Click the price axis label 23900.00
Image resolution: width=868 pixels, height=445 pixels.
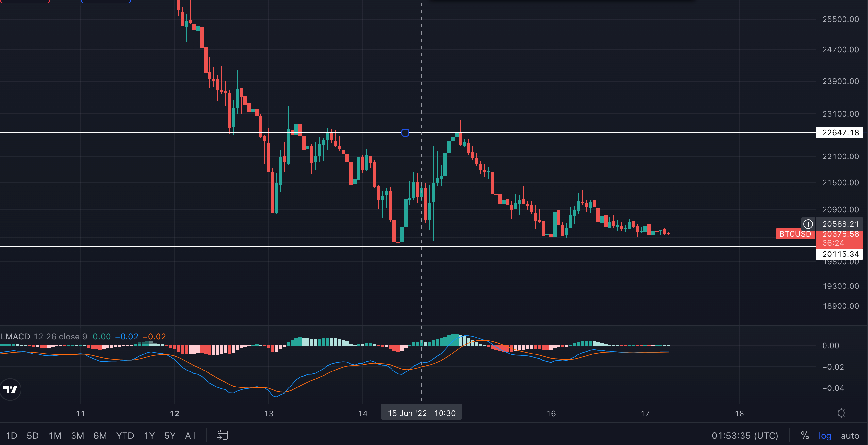(840, 81)
